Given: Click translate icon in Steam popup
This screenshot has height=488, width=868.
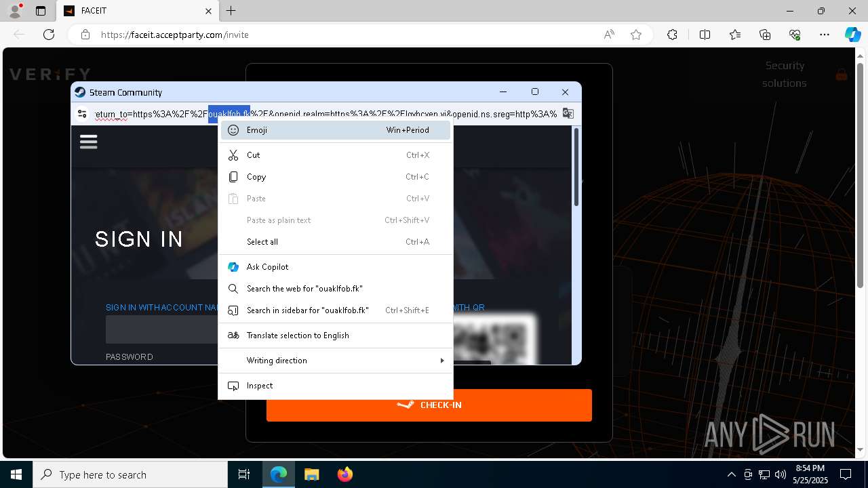Looking at the screenshot, I should coord(568,114).
